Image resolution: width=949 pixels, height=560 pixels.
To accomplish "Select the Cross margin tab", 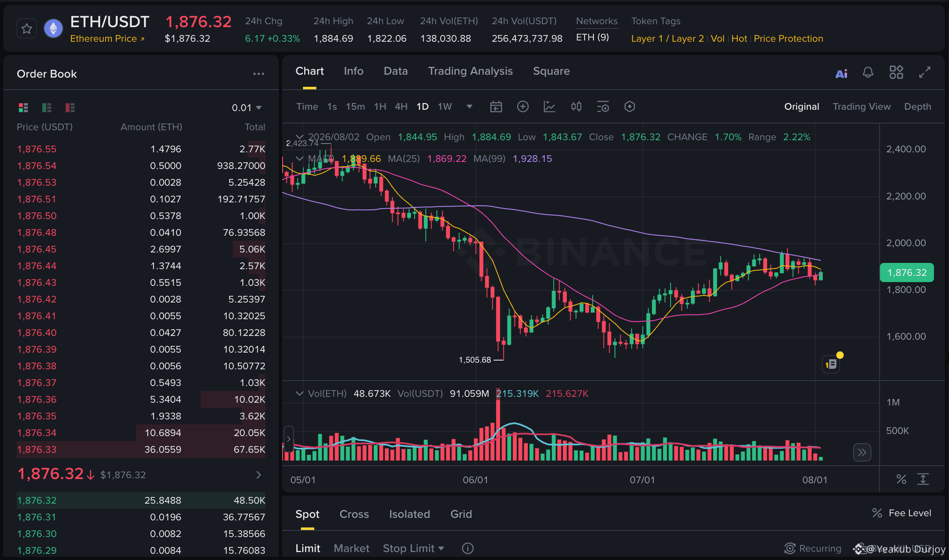I will pyautogui.click(x=354, y=515).
